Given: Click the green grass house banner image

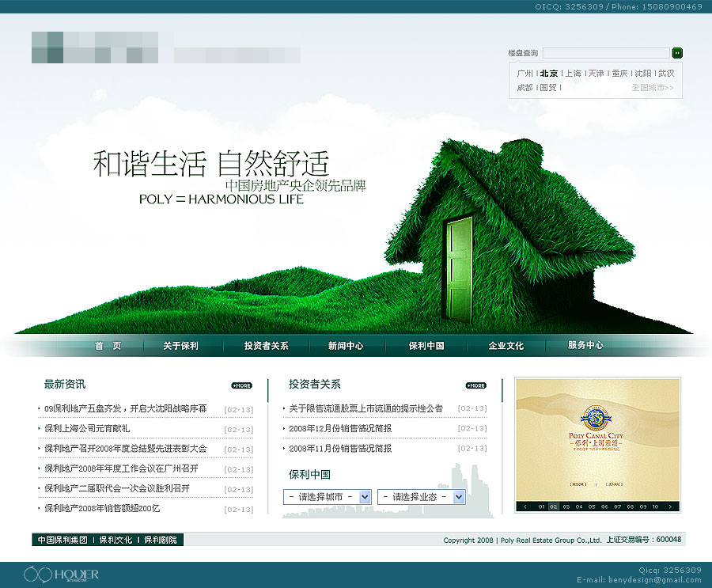Looking at the screenshot, I should pos(509,232).
